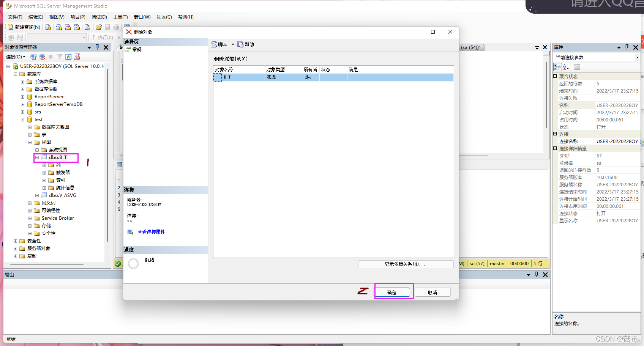Open a new query with 新建查询
This screenshot has height=346, width=644.
tap(24, 27)
